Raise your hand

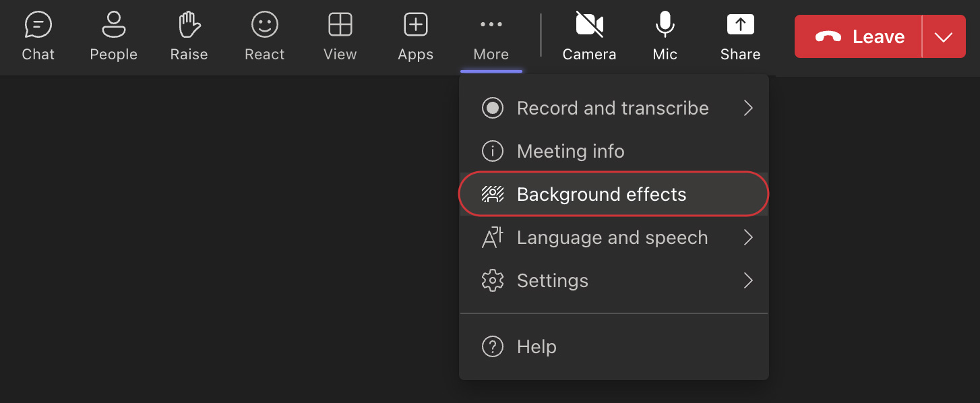(189, 34)
